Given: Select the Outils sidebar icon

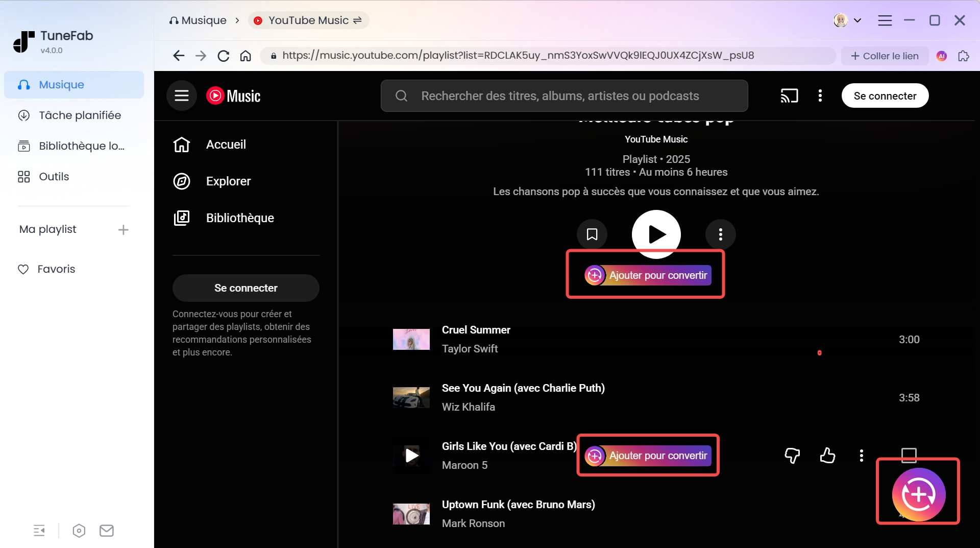Looking at the screenshot, I should point(23,176).
